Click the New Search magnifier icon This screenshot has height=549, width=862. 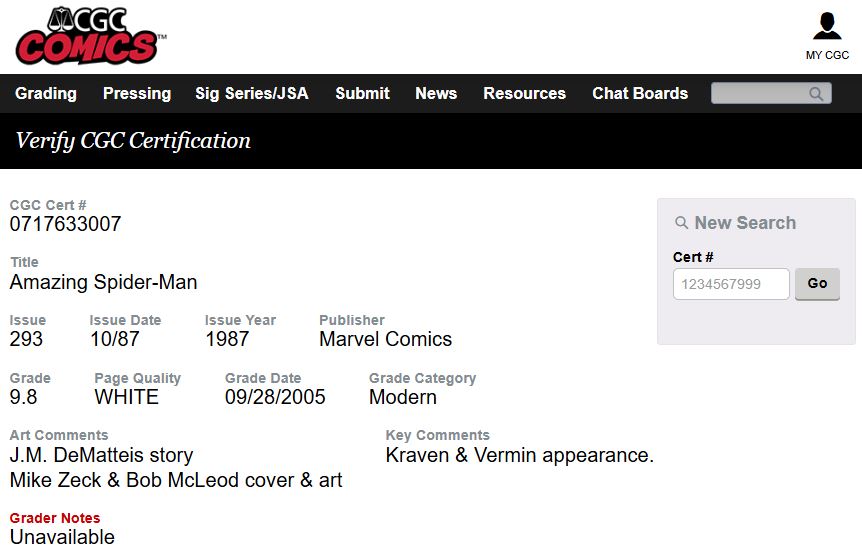click(682, 223)
